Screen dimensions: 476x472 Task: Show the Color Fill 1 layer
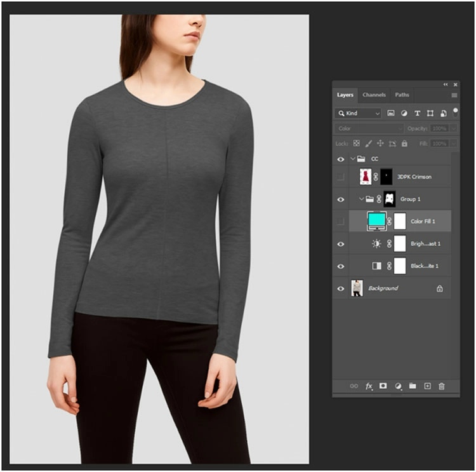[341, 221]
